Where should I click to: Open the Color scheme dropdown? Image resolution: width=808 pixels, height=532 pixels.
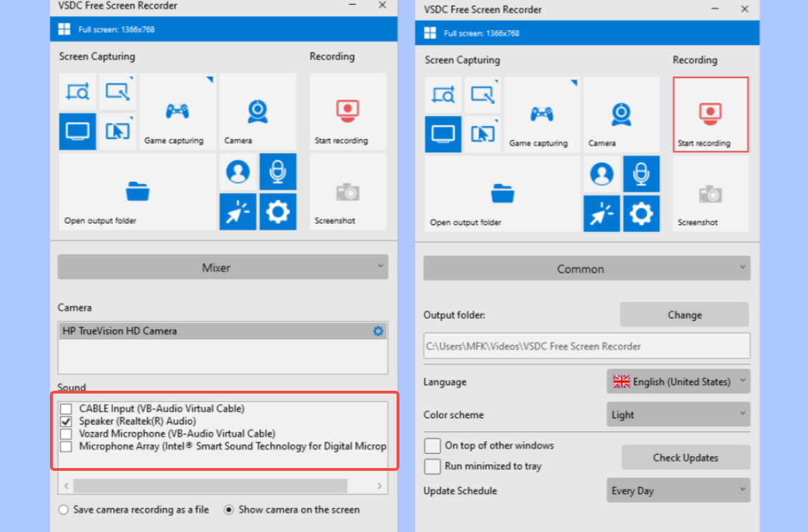pos(677,414)
